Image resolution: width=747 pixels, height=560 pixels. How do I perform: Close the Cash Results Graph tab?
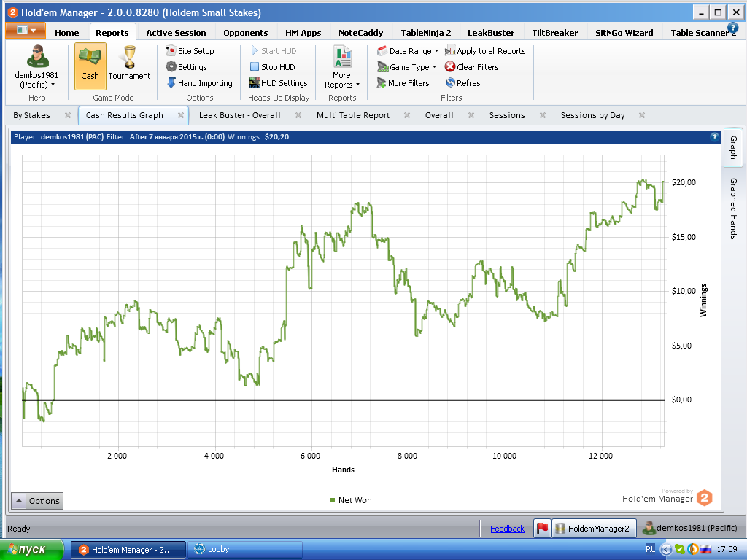click(181, 115)
